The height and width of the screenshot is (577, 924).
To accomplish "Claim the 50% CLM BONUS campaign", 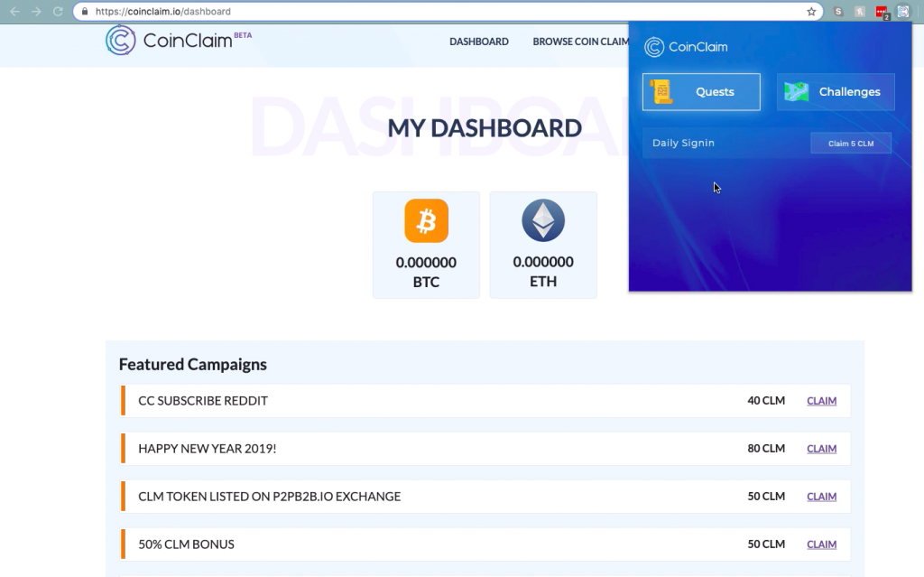I will [821, 544].
